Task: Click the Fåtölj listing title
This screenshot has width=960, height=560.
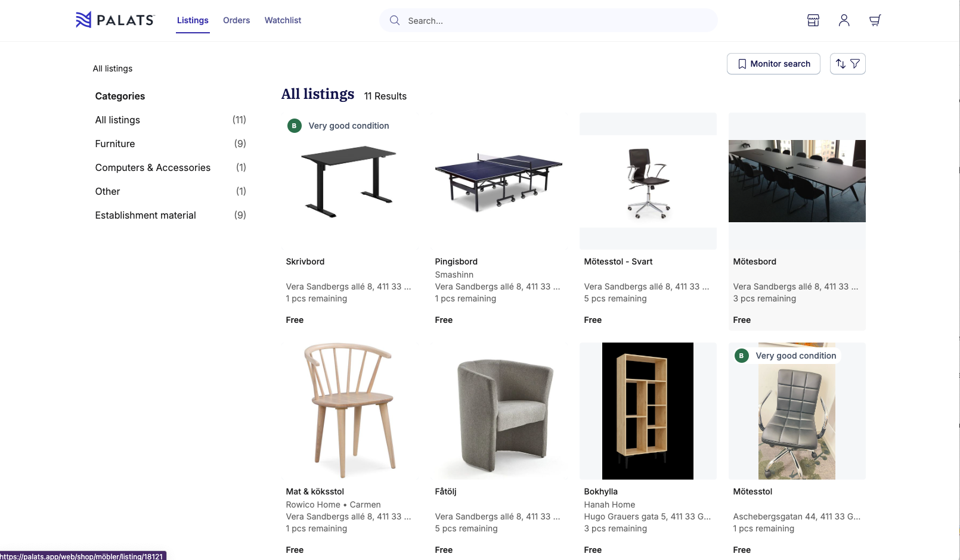Action: pos(445,491)
